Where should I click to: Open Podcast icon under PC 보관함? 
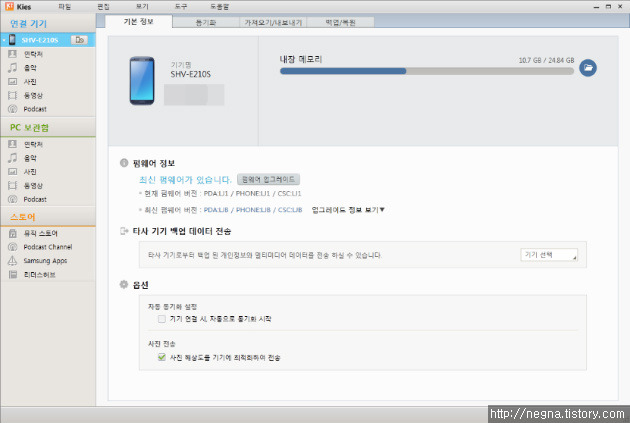point(12,199)
